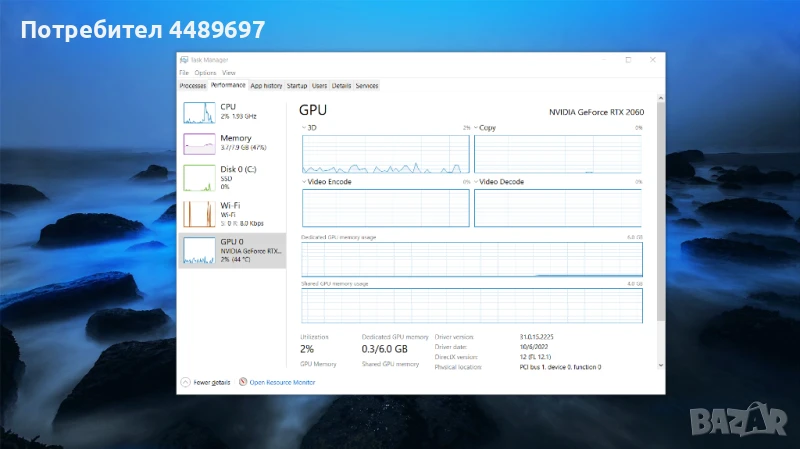This screenshot has width=800, height=449.
Task: Click the Task Manager title bar icon
Action: (x=184, y=60)
